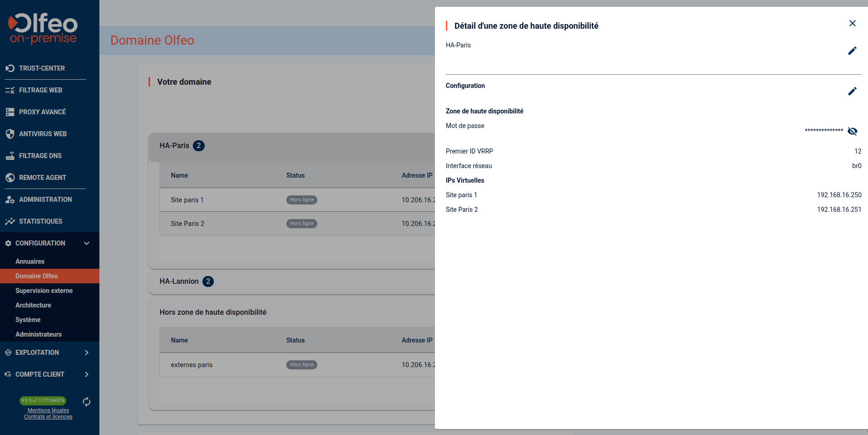Open Trust-Center from sidebar
This screenshot has height=435, width=868.
coord(42,68)
